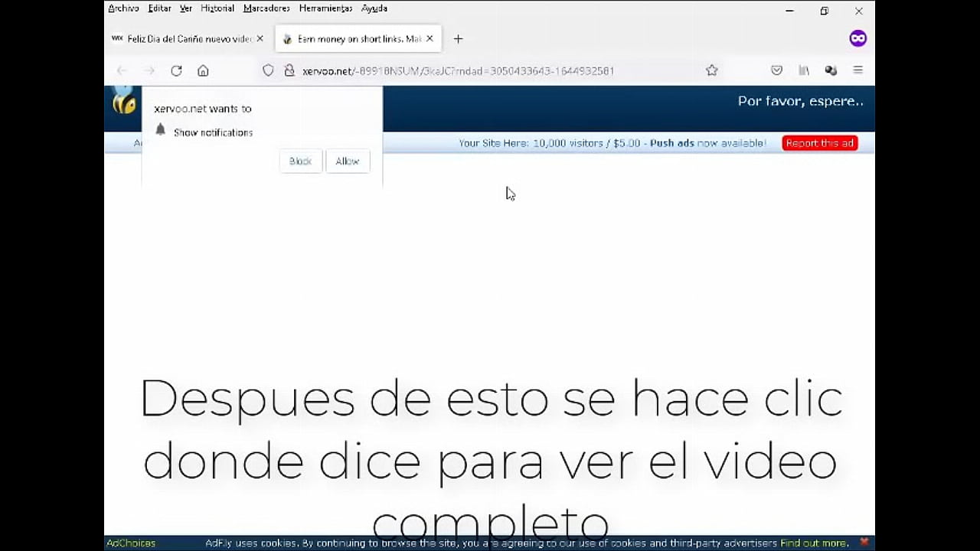The width and height of the screenshot is (980, 551).
Task: Open the library icon
Action: point(804,70)
